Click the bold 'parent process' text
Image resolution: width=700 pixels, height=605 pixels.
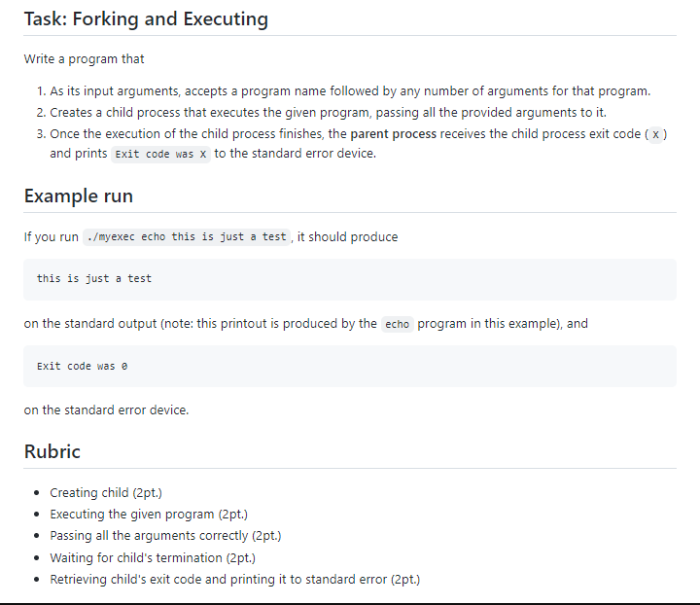coord(394,134)
